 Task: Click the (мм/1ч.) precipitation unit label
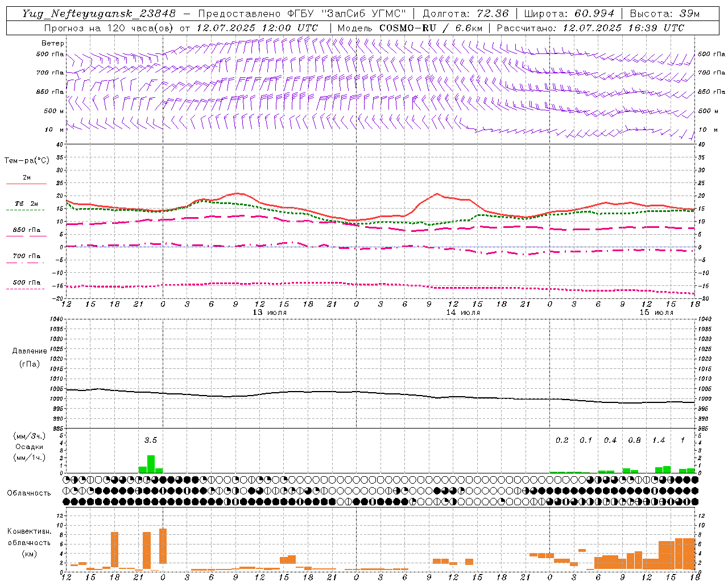[30, 458]
